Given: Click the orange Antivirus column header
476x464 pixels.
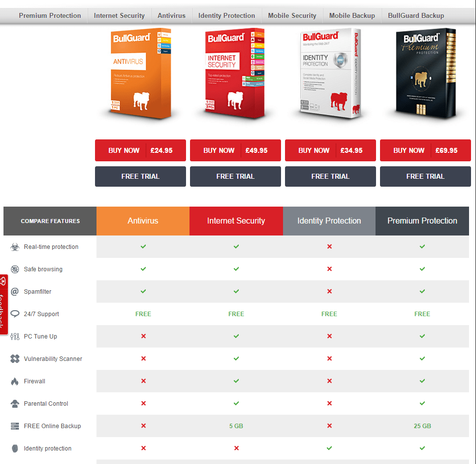Looking at the screenshot, I should click(143, 221).
